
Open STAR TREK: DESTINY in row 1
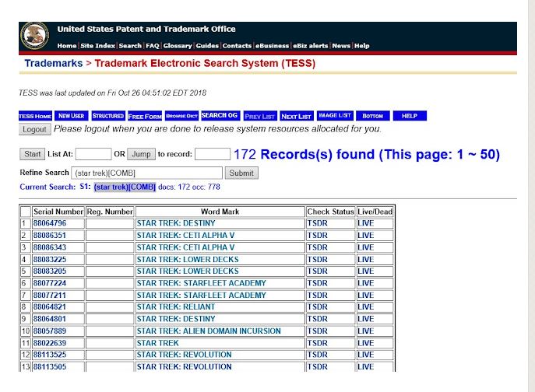176,223
